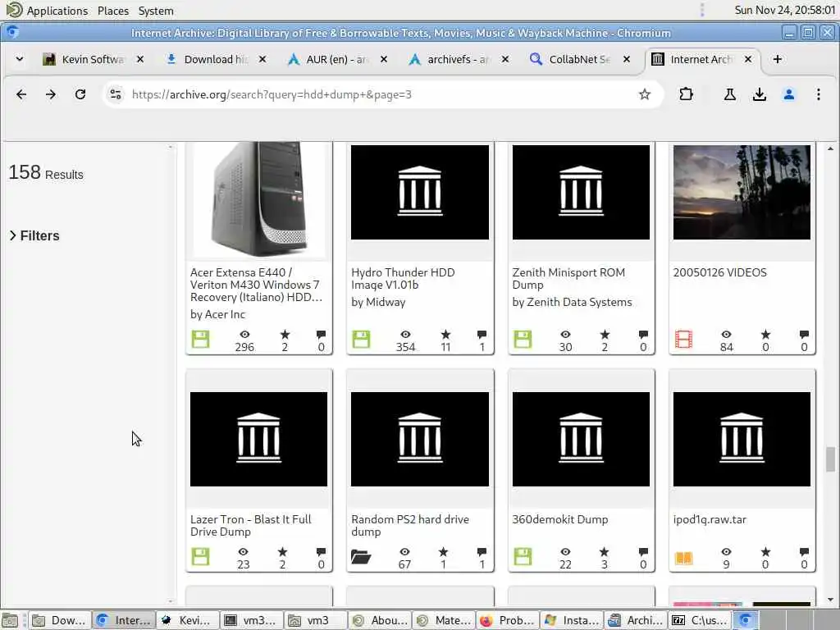Open Random PS2 hard drive dump title
840x630 pixels.
pyautogui.click(x=410, y=526)
